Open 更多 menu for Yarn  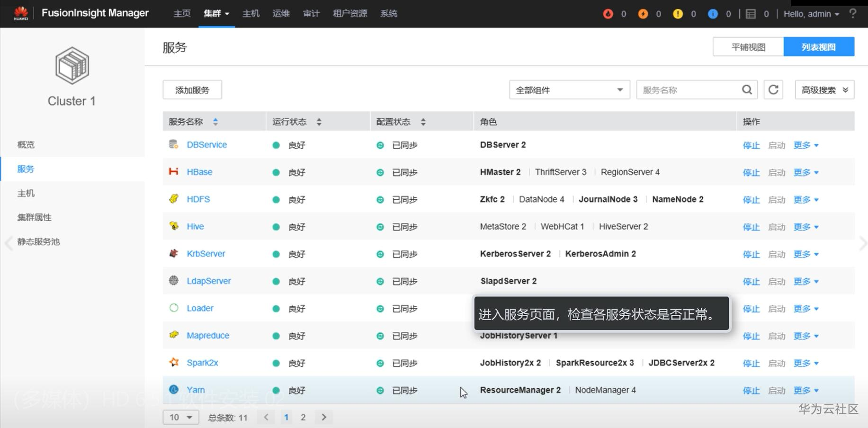pos(806,391)
